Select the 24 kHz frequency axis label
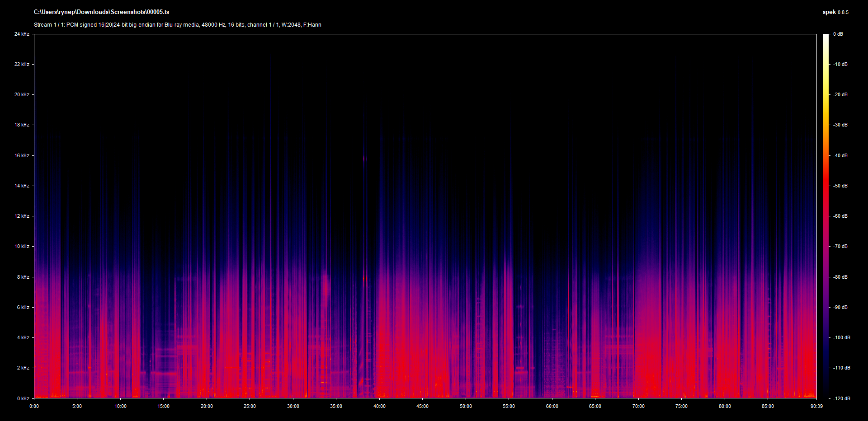 pyautogui.click(x=22, y=34)
